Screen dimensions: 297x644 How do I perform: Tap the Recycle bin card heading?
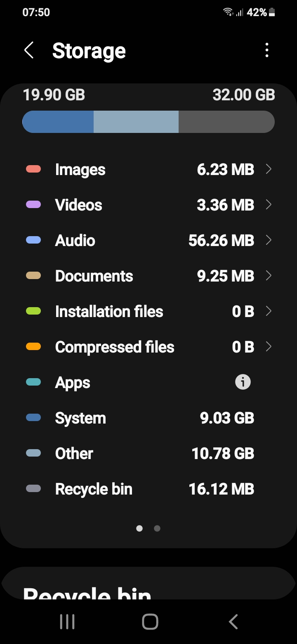coord(87,592)
